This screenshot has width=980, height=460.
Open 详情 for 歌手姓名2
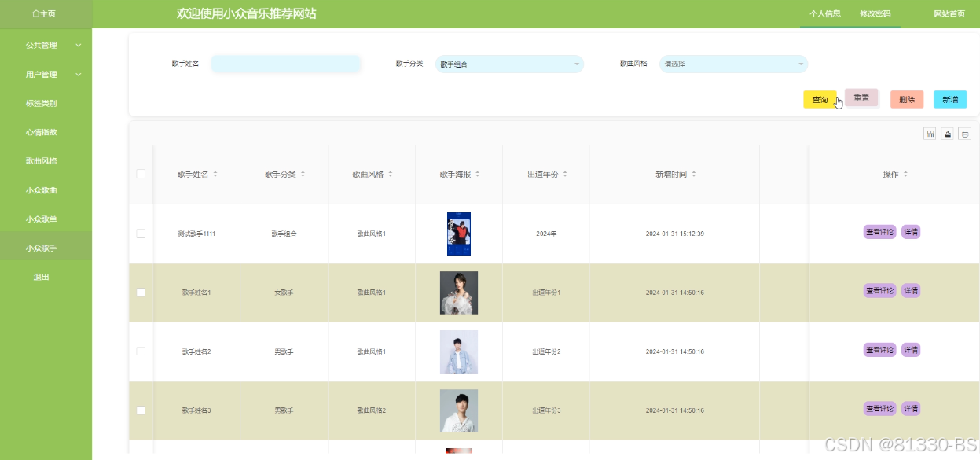point(911,350)
